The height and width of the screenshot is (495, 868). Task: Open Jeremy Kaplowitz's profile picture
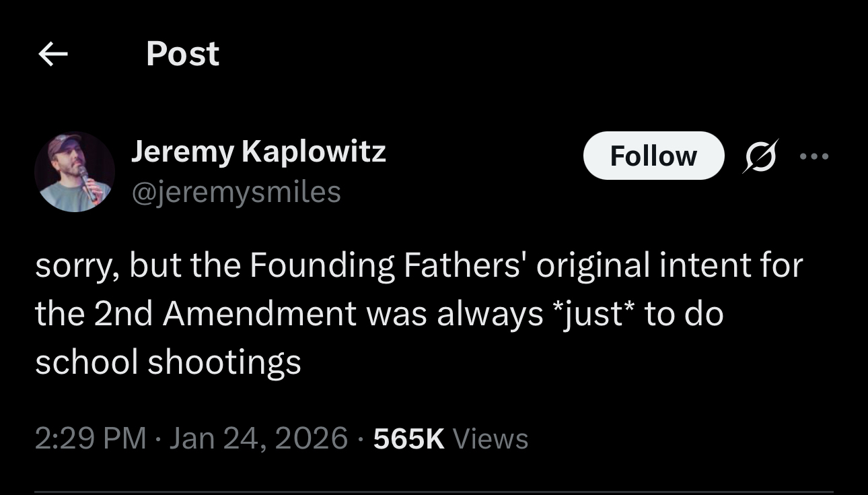tap(75, 172)
